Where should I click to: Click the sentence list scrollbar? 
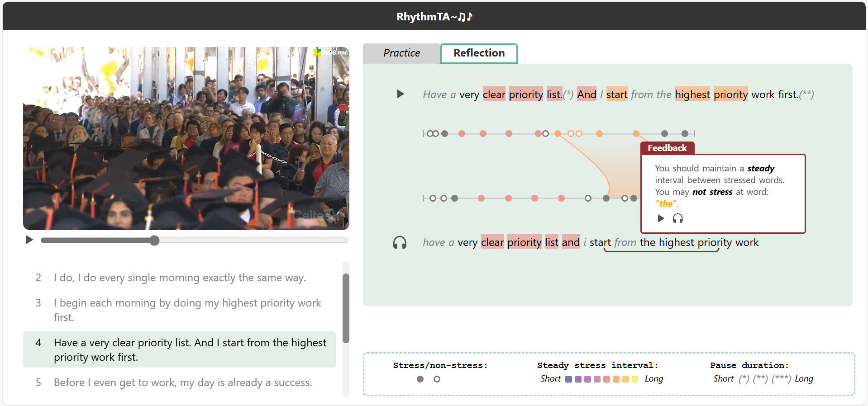[346, 307]
